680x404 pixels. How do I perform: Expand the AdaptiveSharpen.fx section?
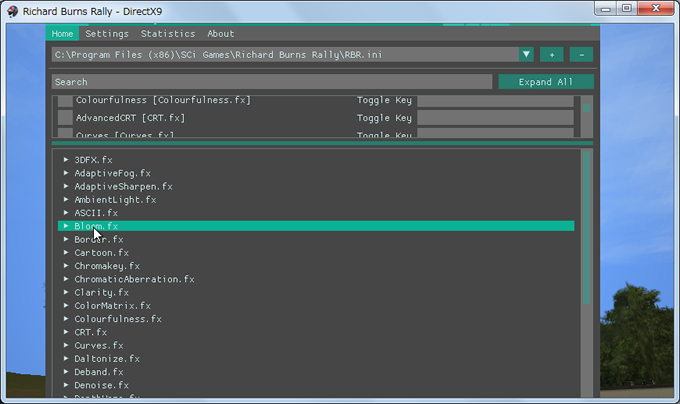[x=66, y=186]
